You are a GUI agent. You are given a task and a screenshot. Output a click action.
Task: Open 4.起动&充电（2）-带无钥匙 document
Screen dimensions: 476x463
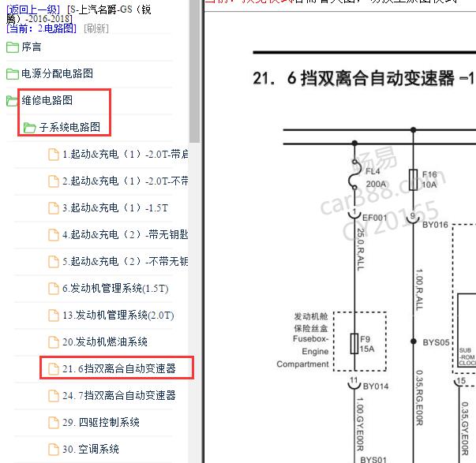point(125,234)
